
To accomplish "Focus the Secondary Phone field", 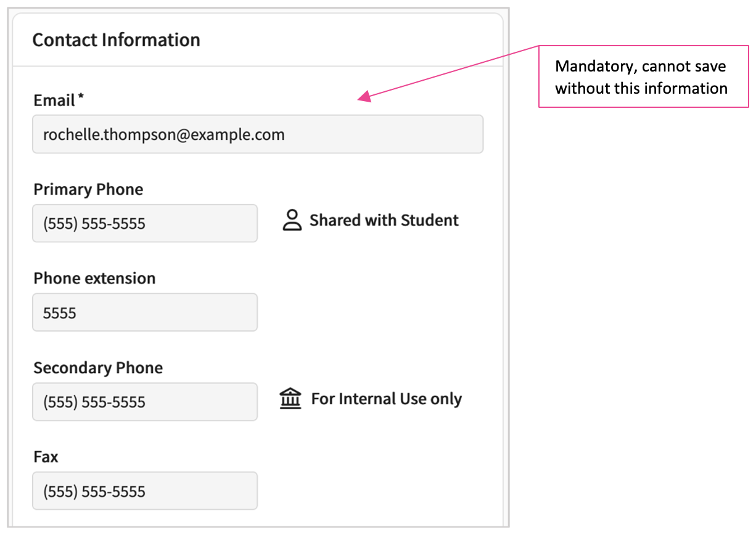I will click(145, 402).
